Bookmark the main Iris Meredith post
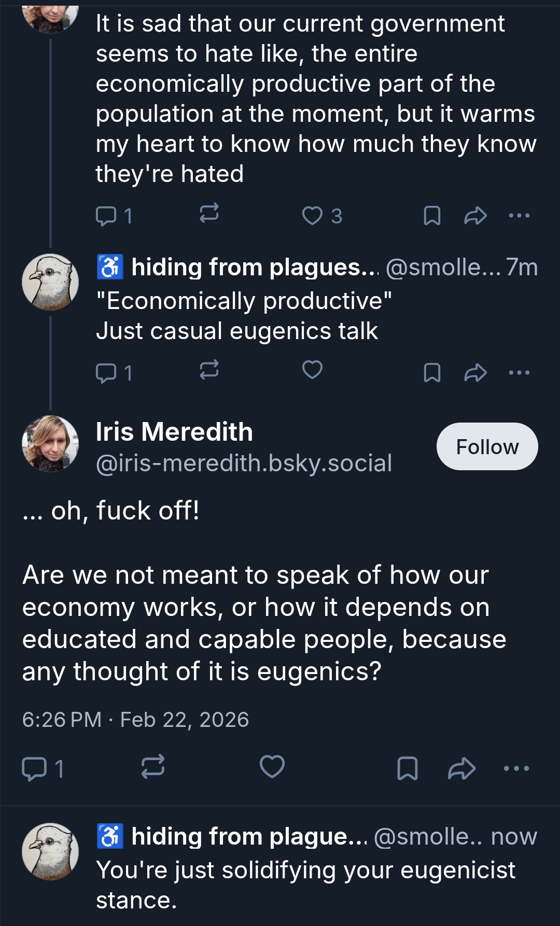This screenshot has width=560, height=926. [x=407, y=768]
